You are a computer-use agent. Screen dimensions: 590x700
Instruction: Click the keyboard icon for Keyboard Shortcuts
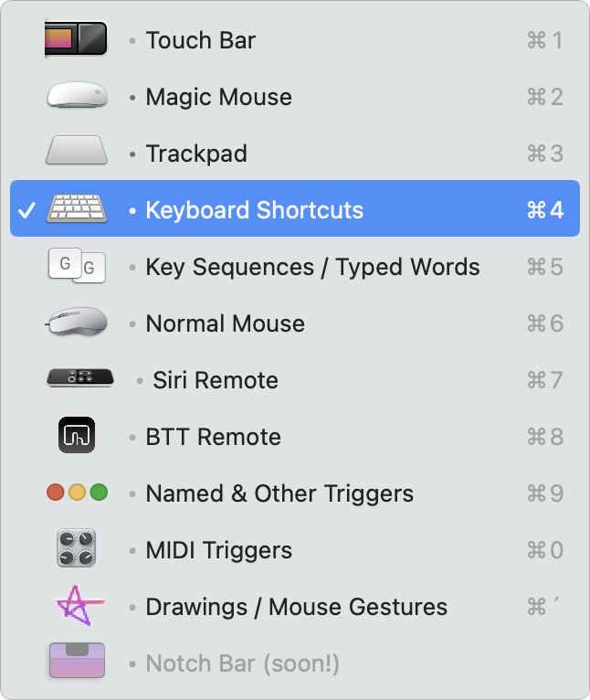coord(77,208)
